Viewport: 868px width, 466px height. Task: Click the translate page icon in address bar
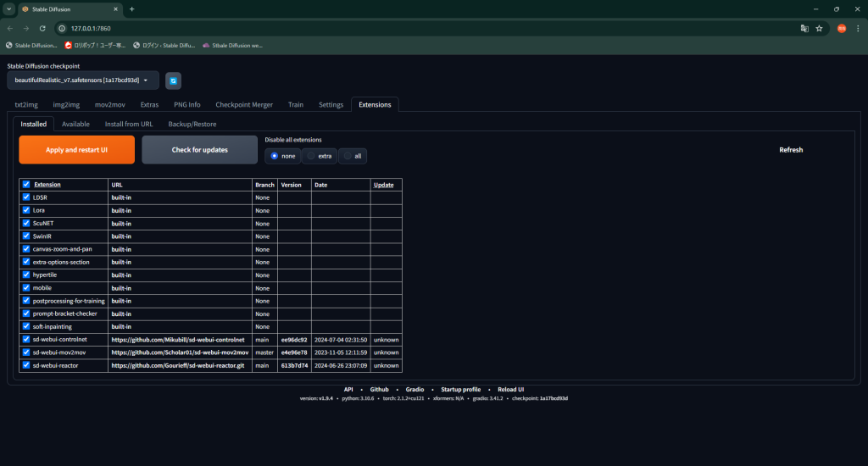tap(804, 28)
